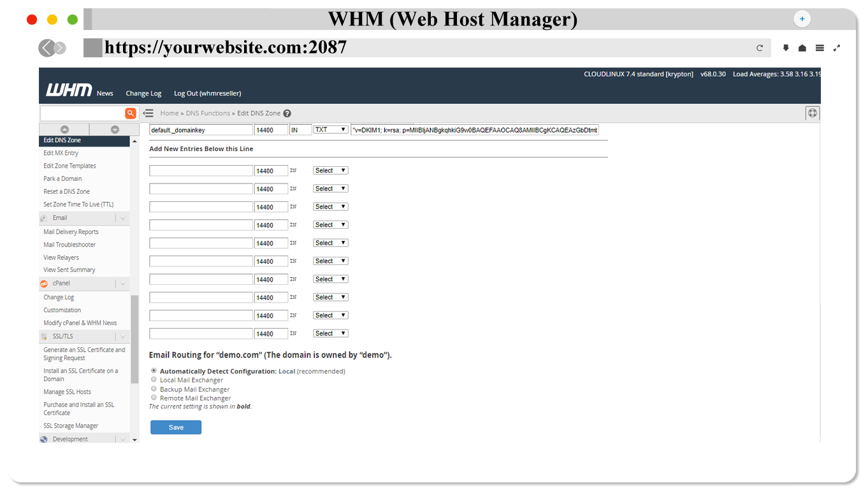Collapse the sidebar using the menu-arrow icon

point(148,113)
